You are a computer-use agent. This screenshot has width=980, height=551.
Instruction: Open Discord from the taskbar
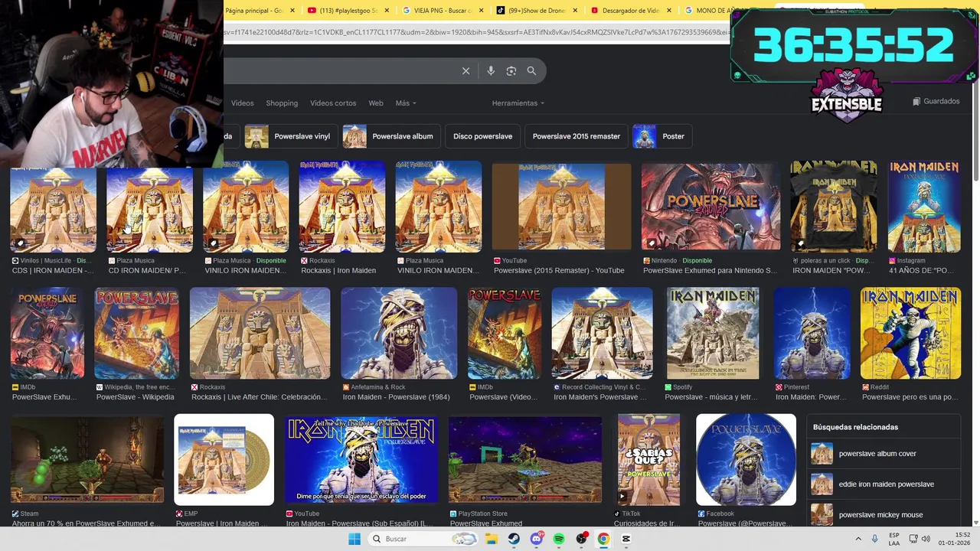pyautogui.click(x=537, y=539)
